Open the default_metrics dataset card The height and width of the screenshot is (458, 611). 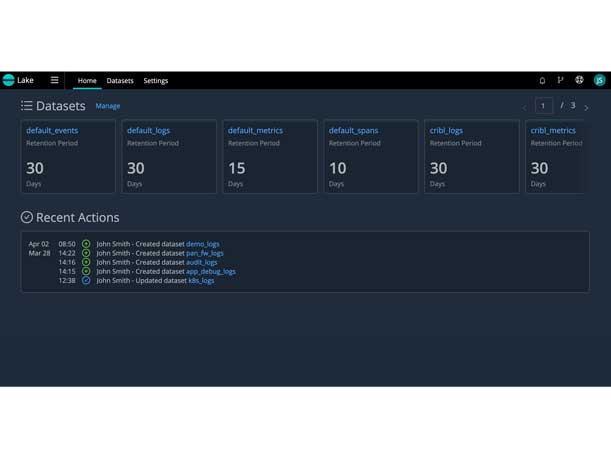(x=270, y=156)
